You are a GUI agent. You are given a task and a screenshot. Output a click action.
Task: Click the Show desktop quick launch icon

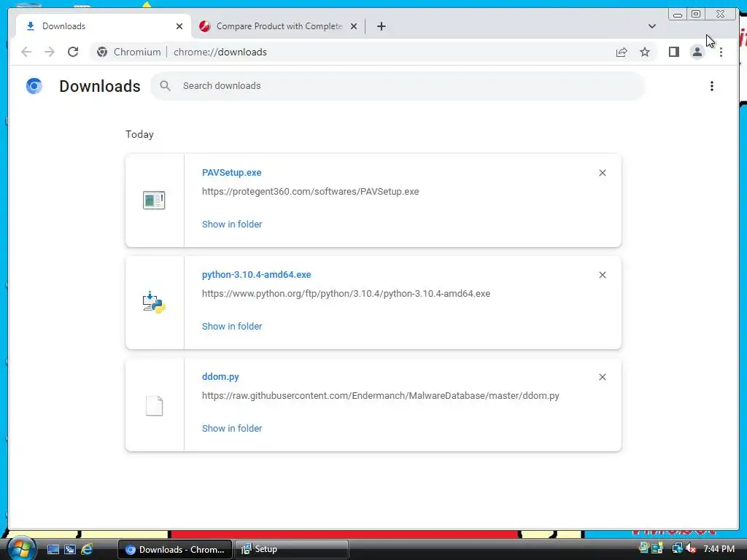pyautogui.click(x=53, y=549)
